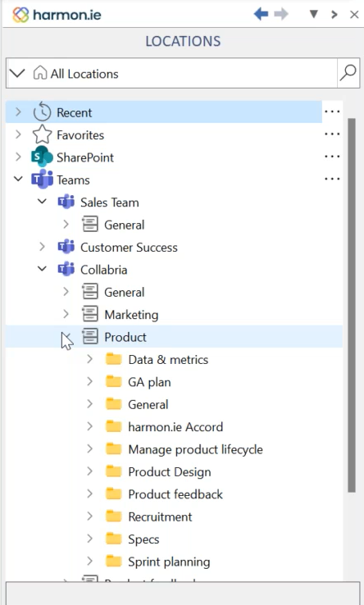The height and width of the screenshot is (605, 364).
Task: Select the Collabria label
Action: tap(103, 270)
